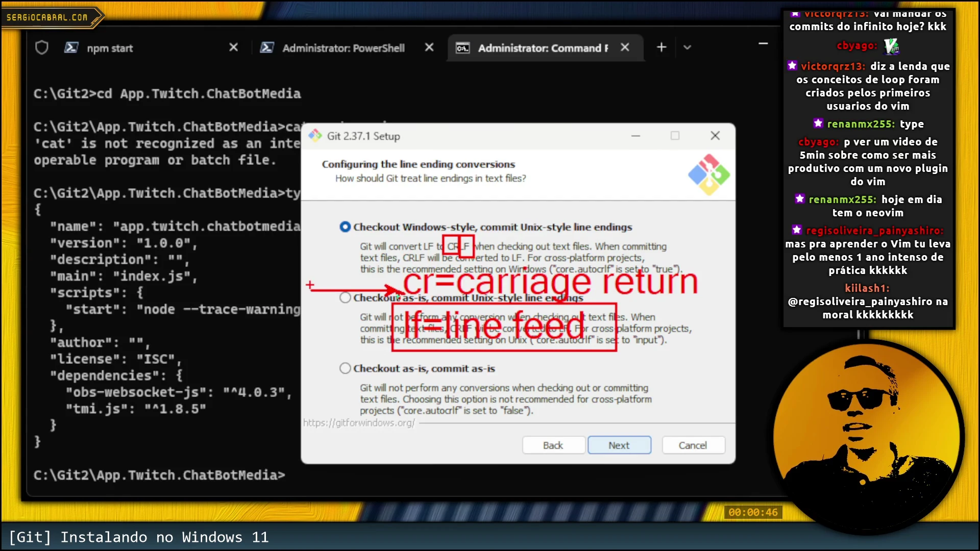Image resolution: width=980 pixels, height=551 pixels.
Task: Open a new terminal tab with plus
Action: 661,47
